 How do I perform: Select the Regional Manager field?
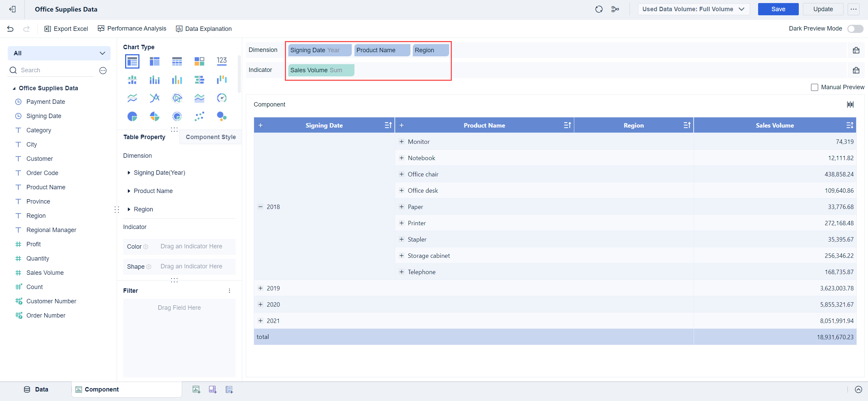coord(51,230)
